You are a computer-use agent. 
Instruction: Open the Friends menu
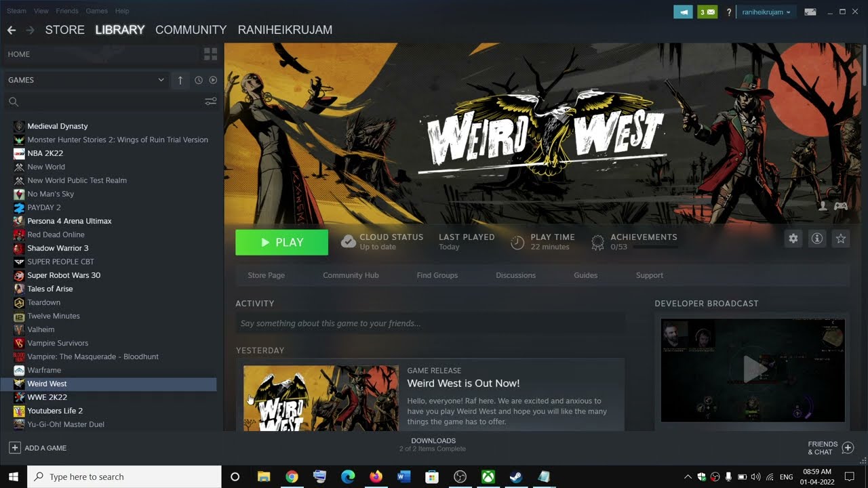point(67,11)
